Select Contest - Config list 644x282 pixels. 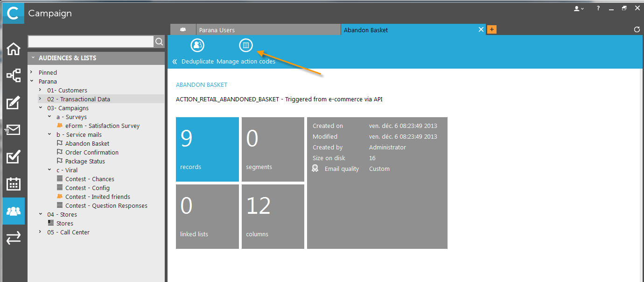(x=87, y=188)
